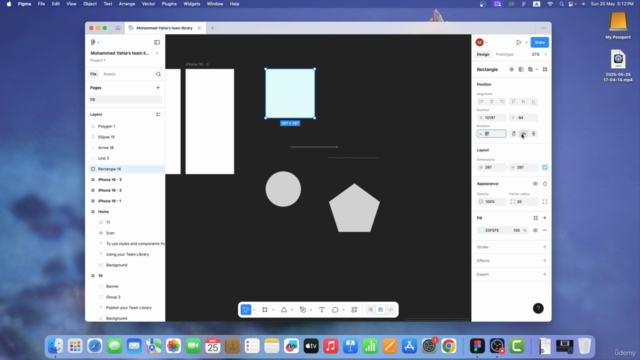Click the Align left icon
640x360 pixels.
click(x=481, y=102)
